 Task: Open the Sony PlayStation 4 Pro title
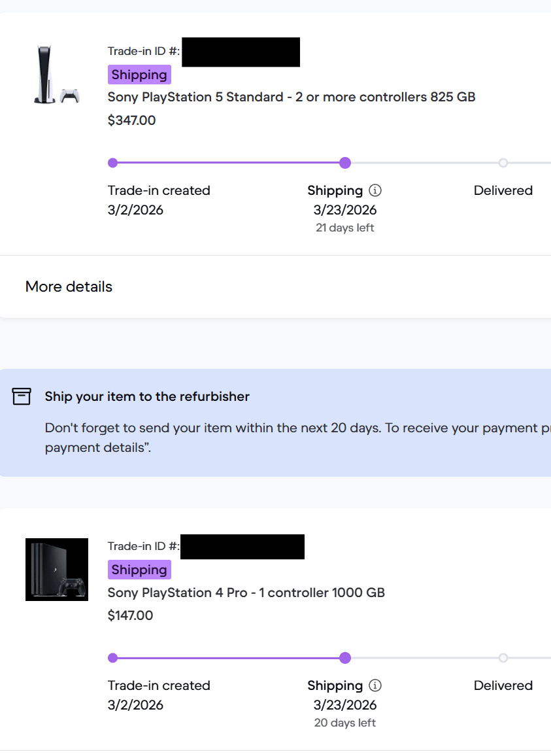pyautogui.click(x=246, y=593)
